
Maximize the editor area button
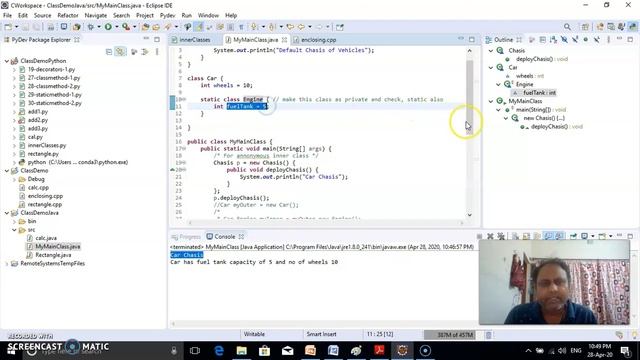(472, 40)
